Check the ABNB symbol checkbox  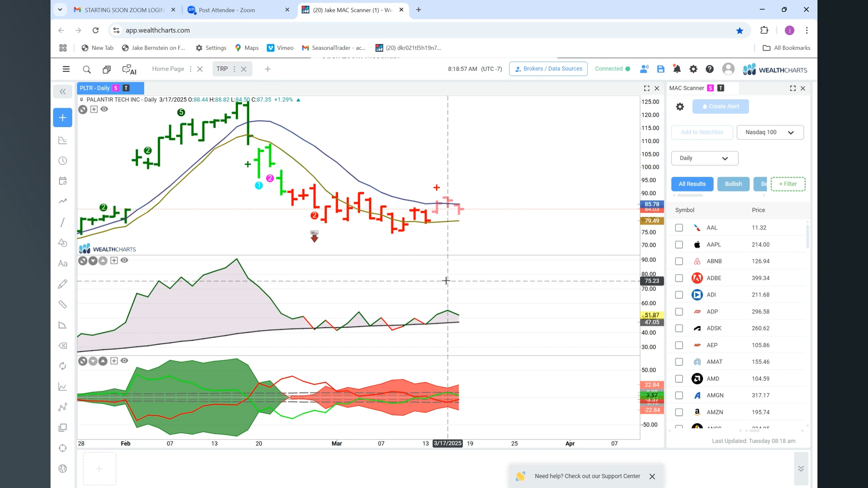pyautogui.click(x=679, y=261)
